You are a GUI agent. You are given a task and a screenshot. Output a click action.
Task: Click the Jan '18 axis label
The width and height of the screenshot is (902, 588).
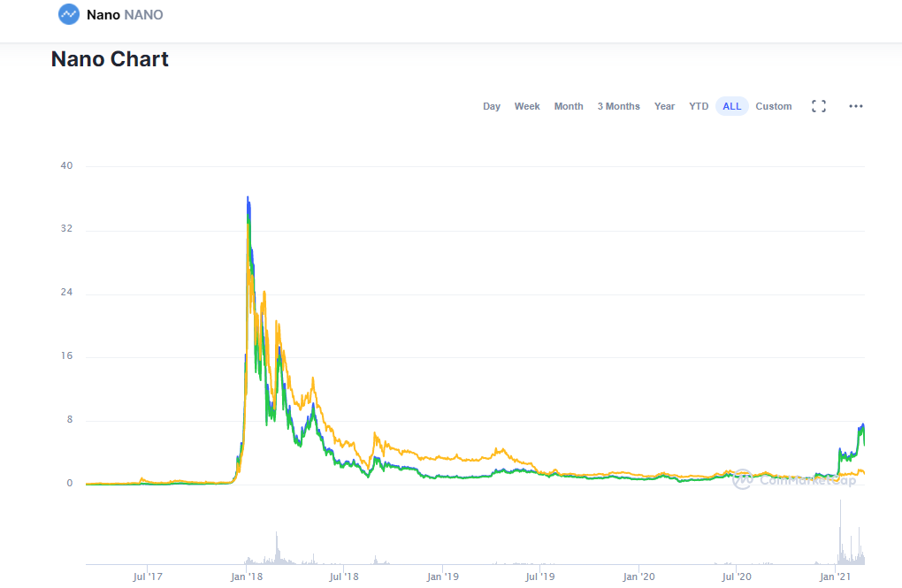click(246, 577)
